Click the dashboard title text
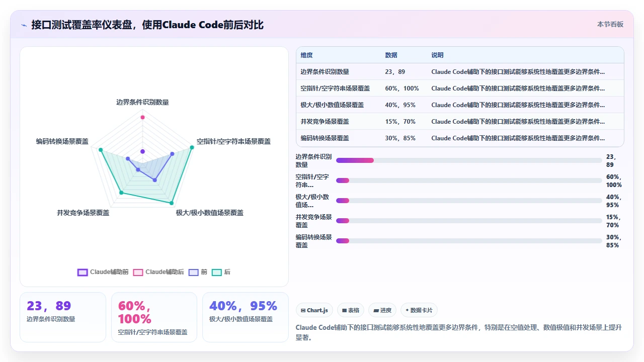This screenshot has height=362, width=644. [147, 25]
